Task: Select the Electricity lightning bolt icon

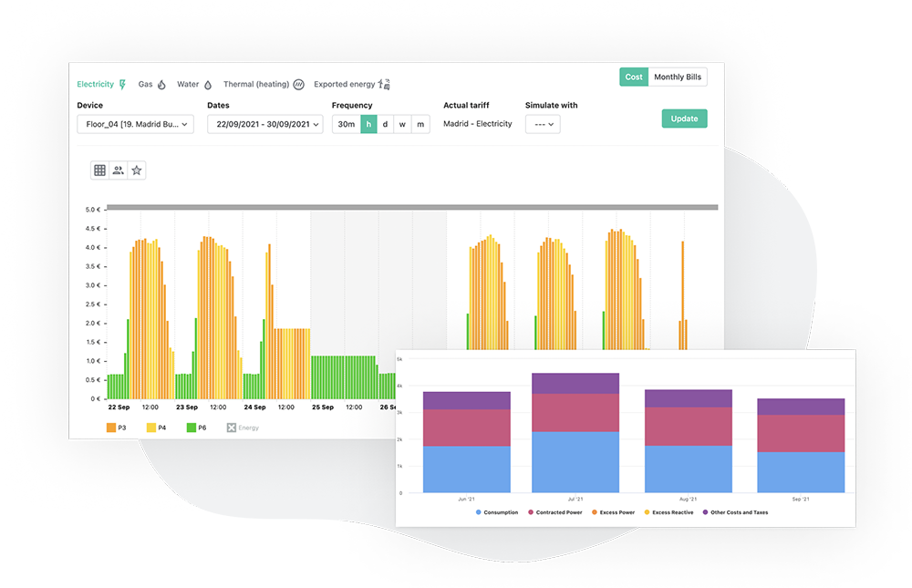Action: click(x=122, y=85)
